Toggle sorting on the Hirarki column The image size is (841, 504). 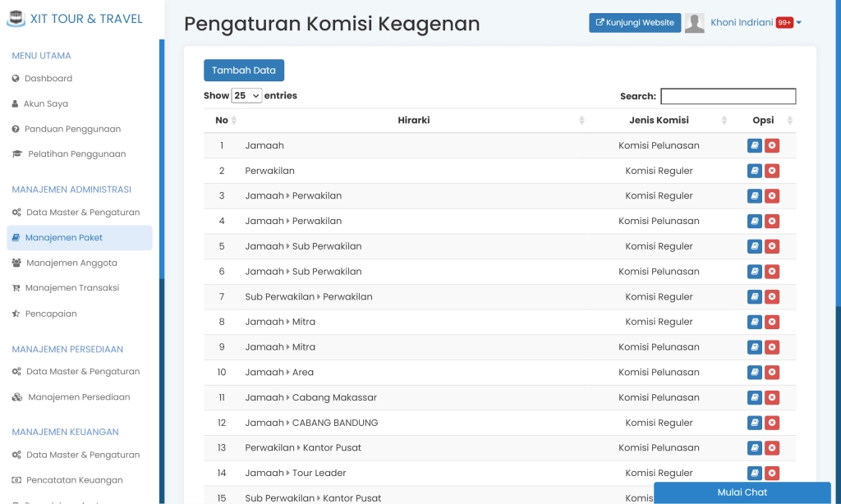pos(414,120)
